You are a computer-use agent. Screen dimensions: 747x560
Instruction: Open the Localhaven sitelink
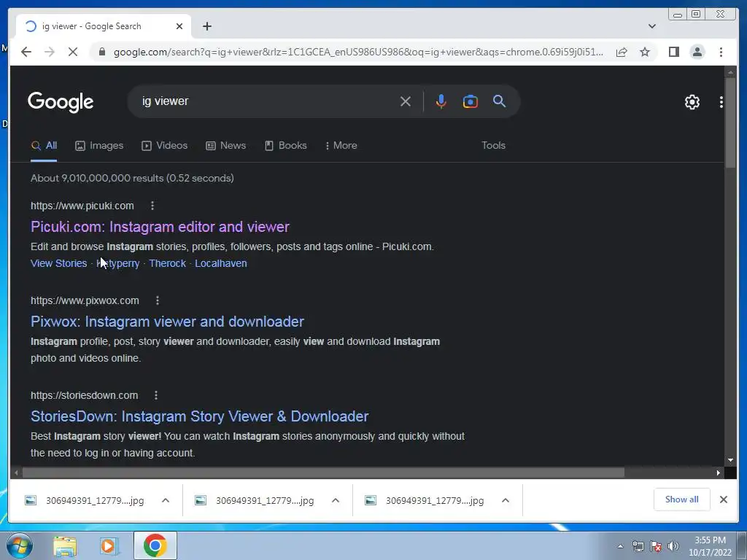point(220,263)
